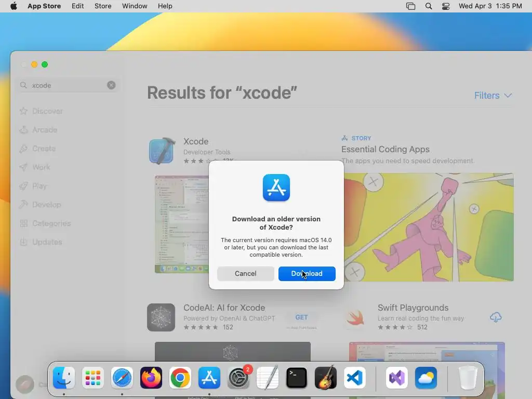Open the Xcode hammer app icon

pyautogui.click(x=162, y=151)
